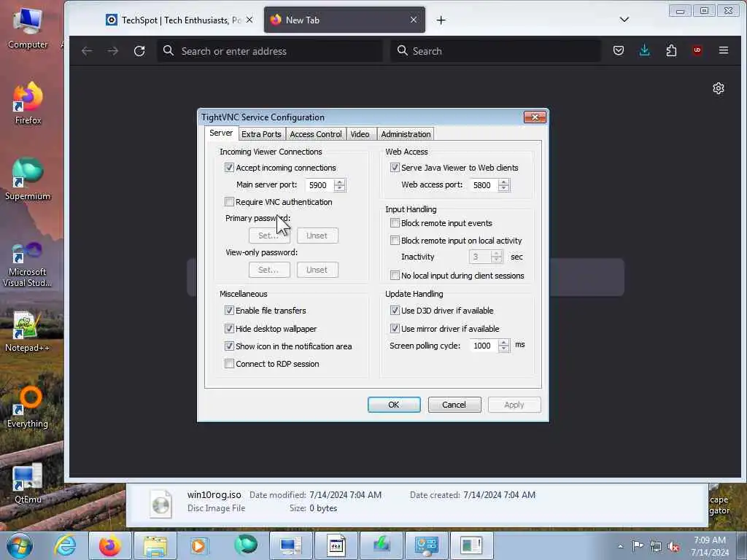Close the New Tab tab
The image size is (747, 560).
pyautogui.click(x=414, y=20)
